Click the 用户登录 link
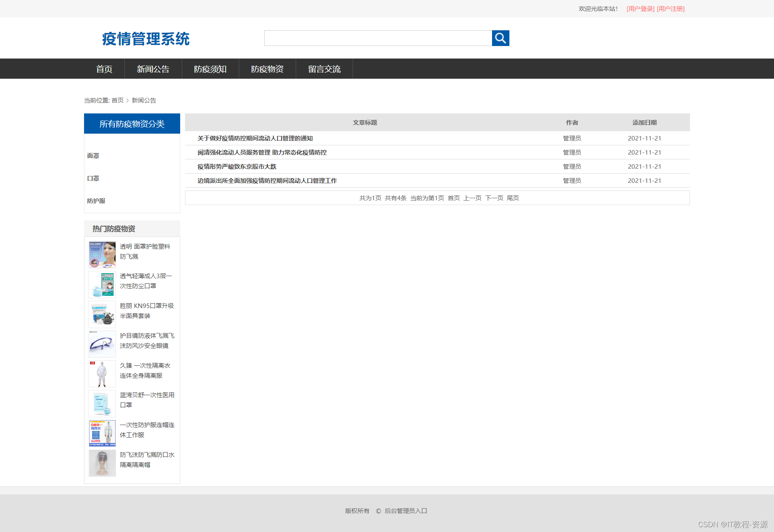The width and height of the screenshot is (774, 532). click(641, 9)
